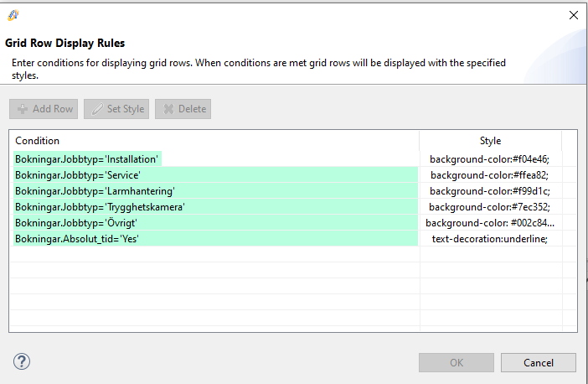Select condition Bokningar.Jobbtyp='Övrigt'
Image resolution: width=588 pixels, height=384 pixels.
(215, 223)
